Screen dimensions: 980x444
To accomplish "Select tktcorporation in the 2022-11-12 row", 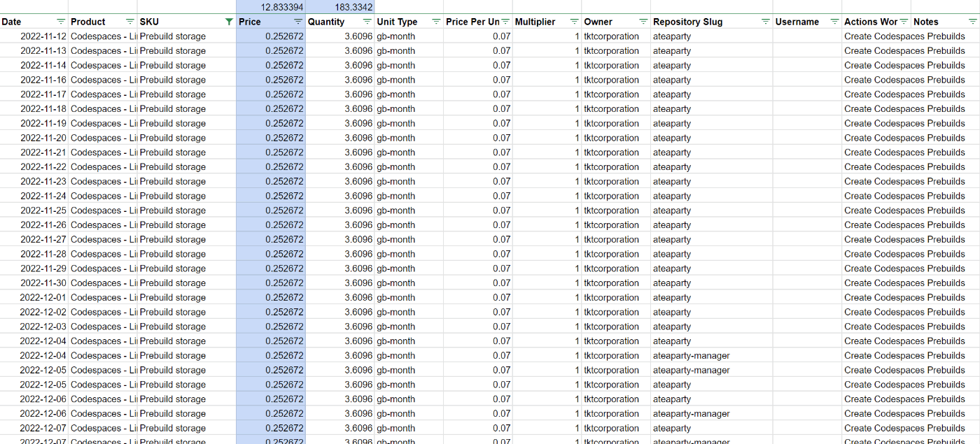I will pos(616,36).
